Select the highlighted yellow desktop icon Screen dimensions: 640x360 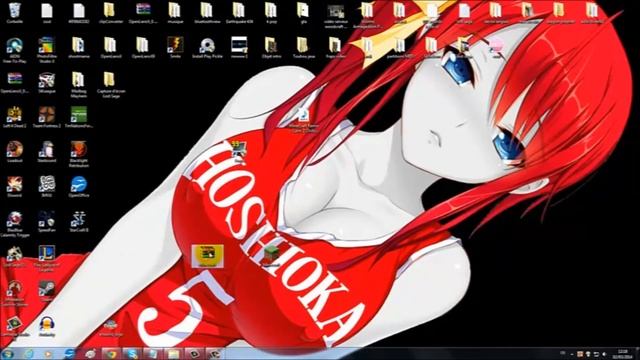207,256
